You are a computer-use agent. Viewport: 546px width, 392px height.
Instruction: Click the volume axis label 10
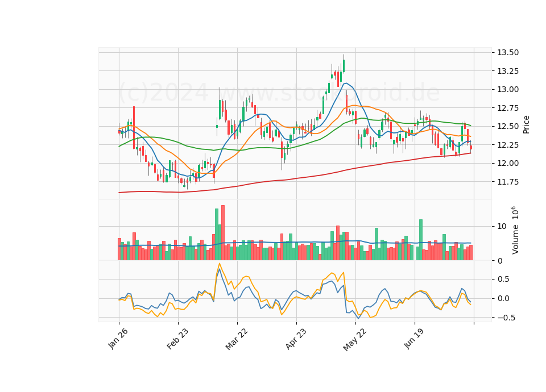[502, 227]
